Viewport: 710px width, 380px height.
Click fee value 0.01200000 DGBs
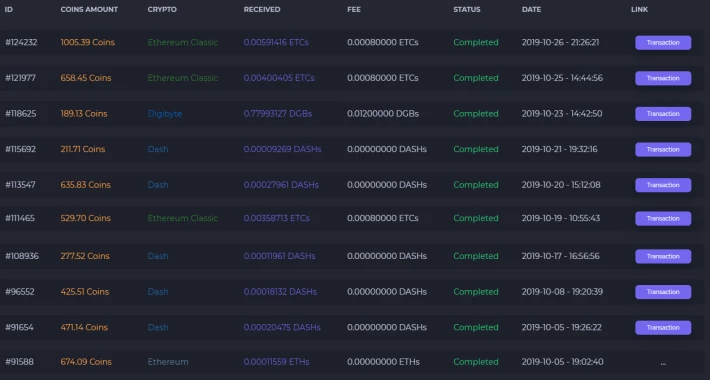point(383,114)
